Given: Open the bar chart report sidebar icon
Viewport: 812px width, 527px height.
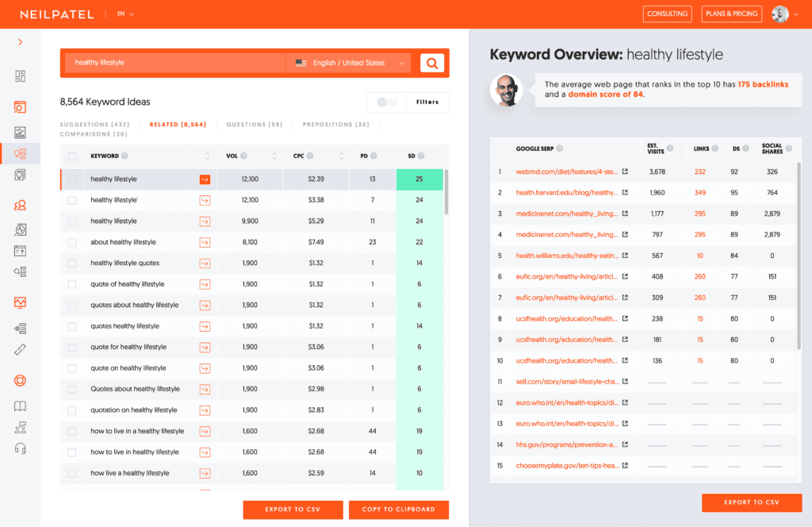Looking at the screenshot, I should [x=20, y=132].
